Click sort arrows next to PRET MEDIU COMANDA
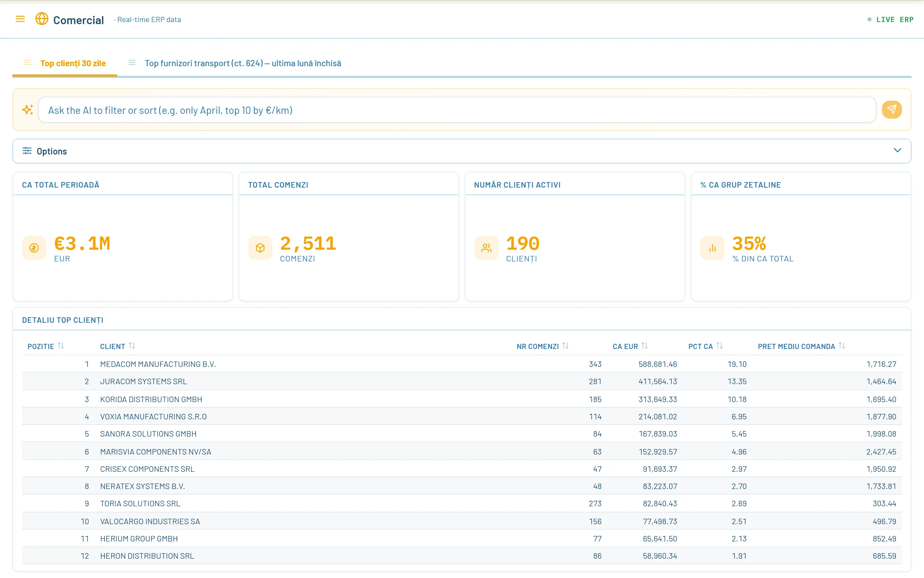924x578 pixels. [842, 346]
